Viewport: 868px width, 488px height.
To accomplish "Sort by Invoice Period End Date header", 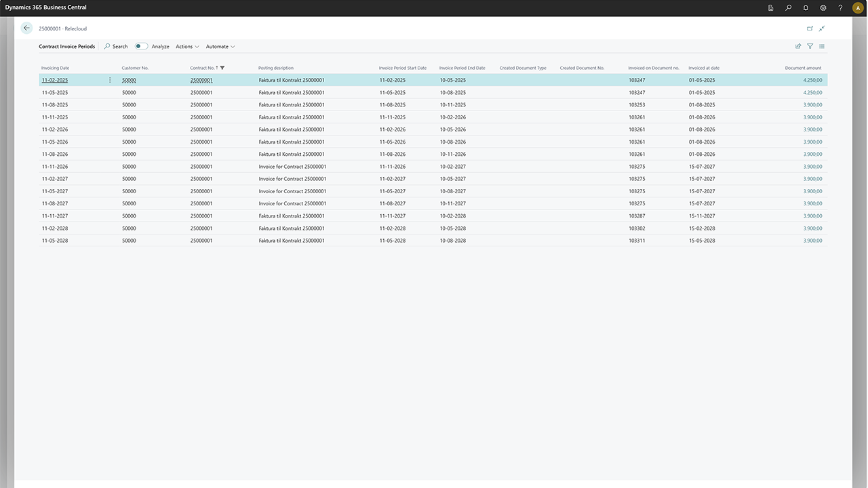I will (x=462, y=68).
